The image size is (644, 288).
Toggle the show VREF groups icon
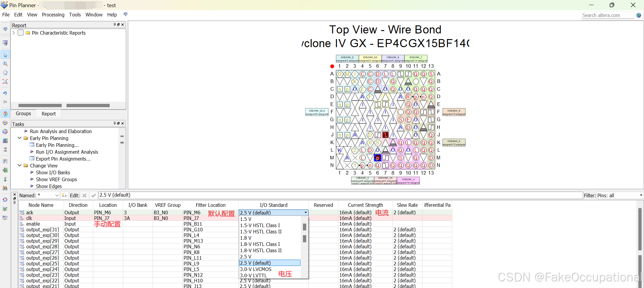[5, 123]
